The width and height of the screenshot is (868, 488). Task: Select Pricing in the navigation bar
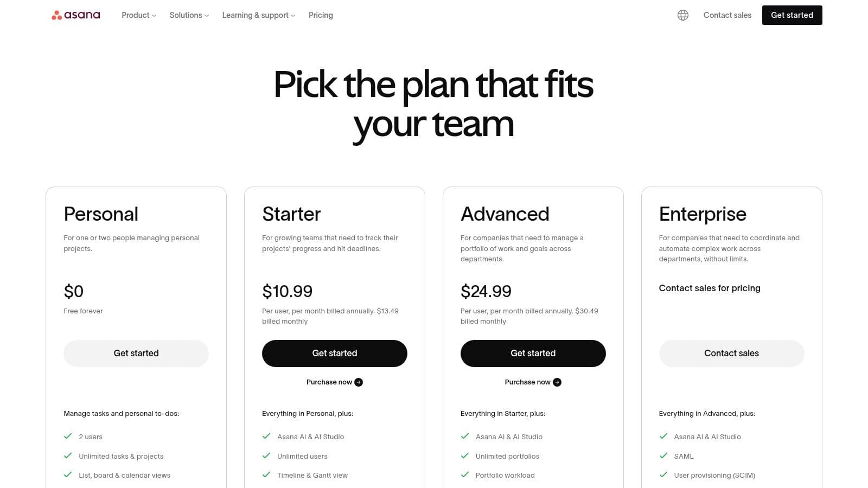321,15
